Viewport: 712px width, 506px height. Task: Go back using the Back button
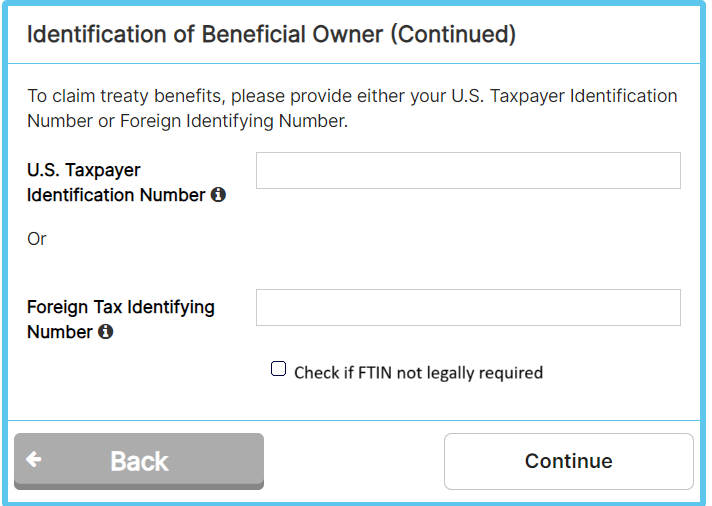(139, 461)
